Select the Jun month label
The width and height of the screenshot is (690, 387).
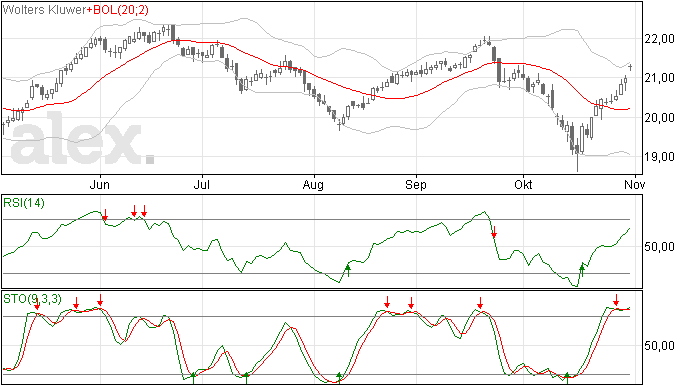(99, 184)
